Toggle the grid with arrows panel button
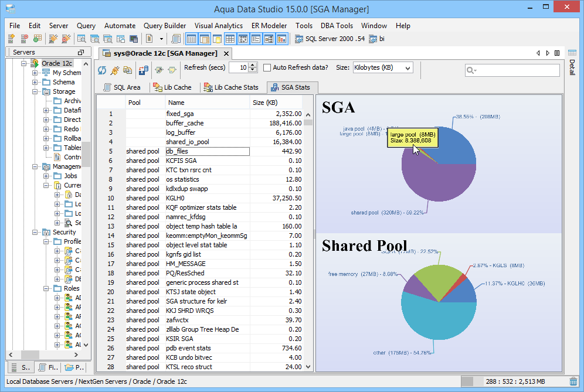The width and height of the screenshot is (584, 392). coord(243,38)
